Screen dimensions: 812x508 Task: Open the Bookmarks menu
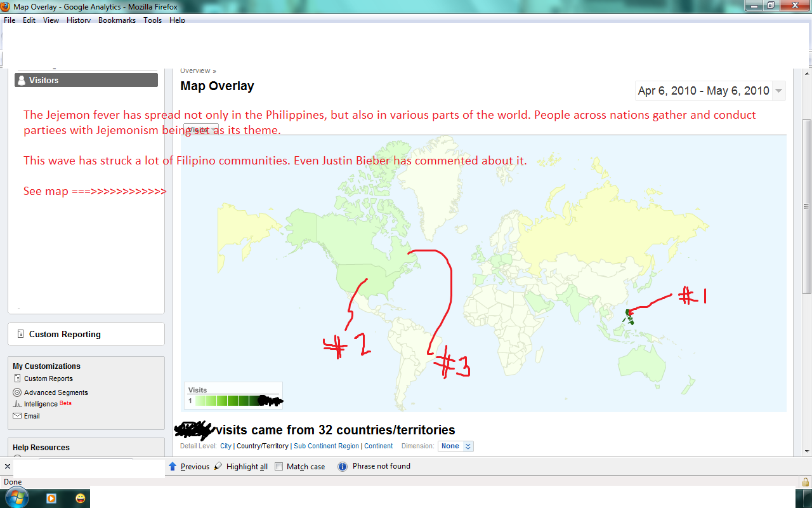pyautogui.click(x=117, y=20)
